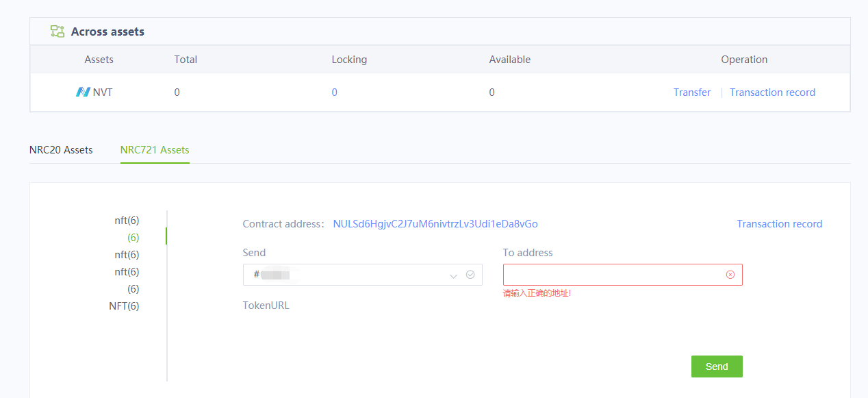
Task: Click the green Send button
Action: point(717,366)
